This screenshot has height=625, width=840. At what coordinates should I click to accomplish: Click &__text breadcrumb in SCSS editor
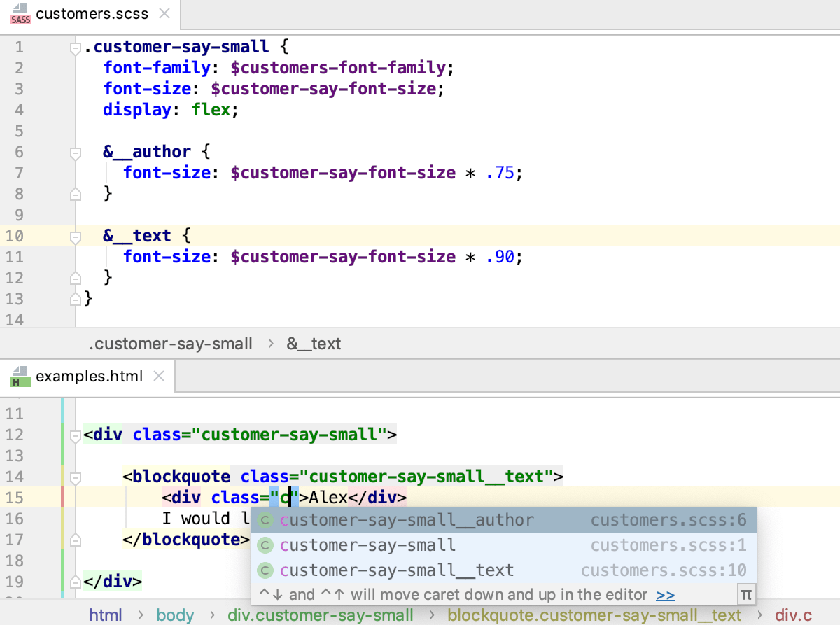coord(314,344)
